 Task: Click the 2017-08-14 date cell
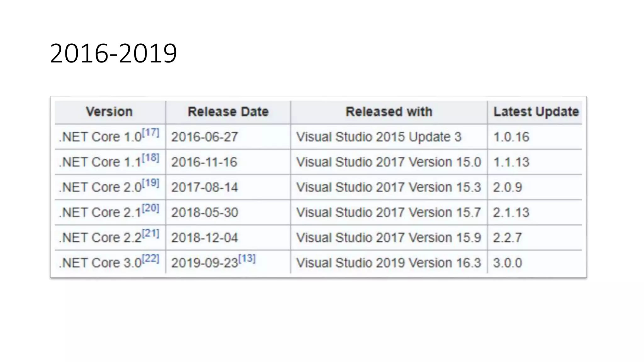(205, 188)
